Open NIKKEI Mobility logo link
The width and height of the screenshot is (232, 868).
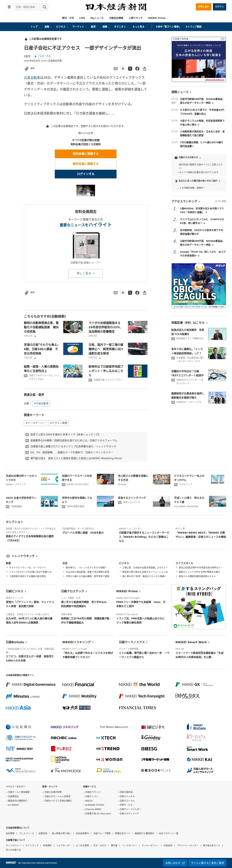80,696
